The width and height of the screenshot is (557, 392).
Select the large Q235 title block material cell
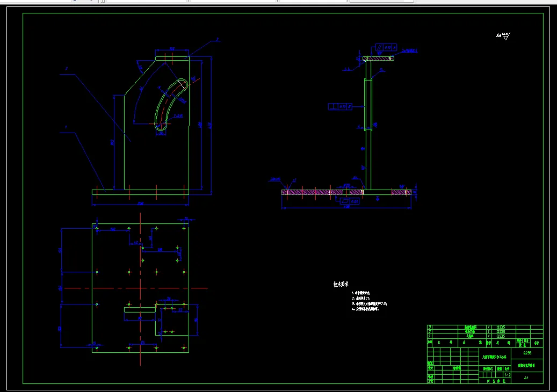[527, 353]
